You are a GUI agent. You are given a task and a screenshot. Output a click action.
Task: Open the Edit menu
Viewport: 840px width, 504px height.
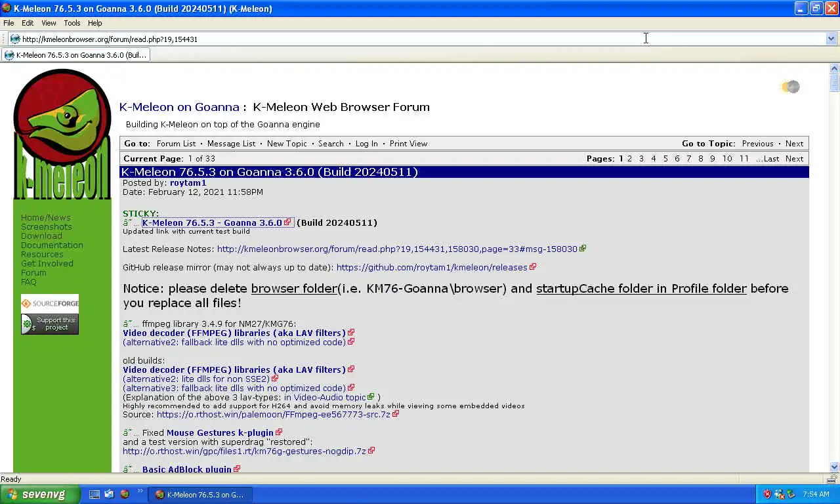coord(28,23)
